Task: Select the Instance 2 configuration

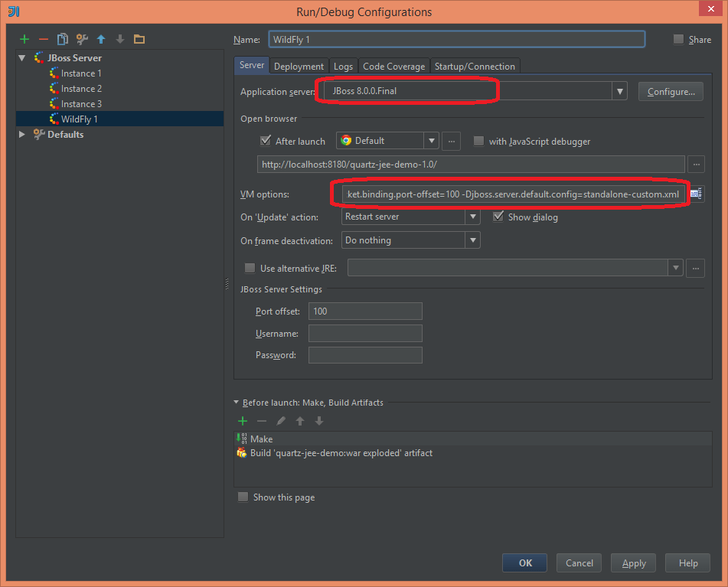Action: click(x=80, y=88)
